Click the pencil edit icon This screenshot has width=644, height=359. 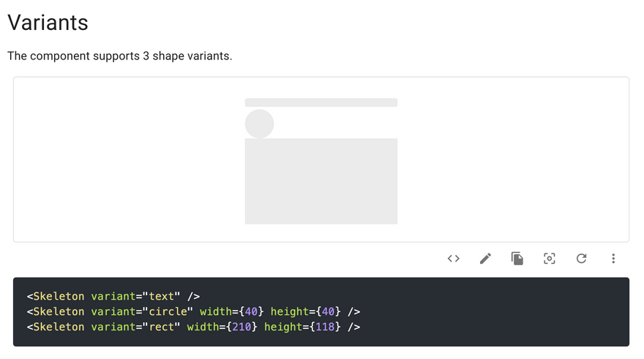(485, 259)
